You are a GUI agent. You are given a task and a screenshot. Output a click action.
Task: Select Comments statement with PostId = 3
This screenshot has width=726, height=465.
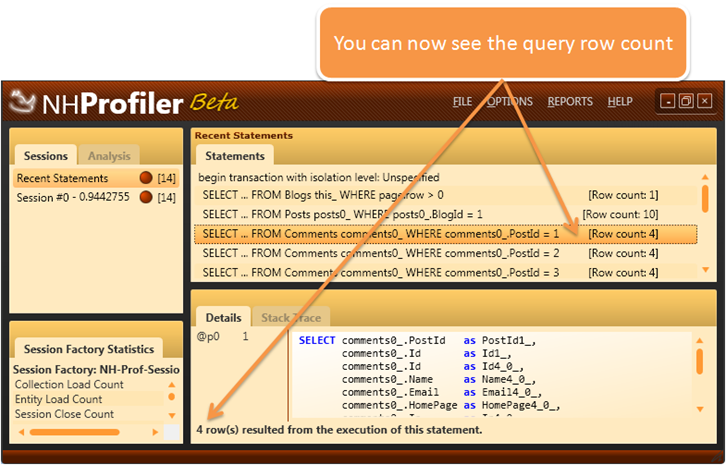[445, 273]
